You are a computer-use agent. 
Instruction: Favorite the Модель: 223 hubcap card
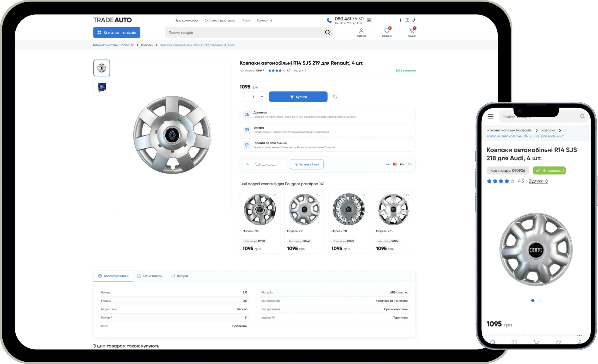click(407, 195)
